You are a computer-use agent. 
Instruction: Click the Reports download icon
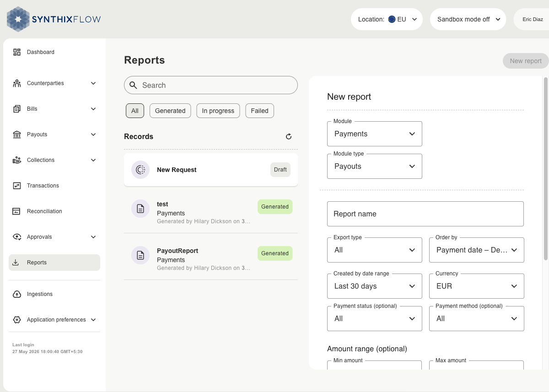coord(16,263)
